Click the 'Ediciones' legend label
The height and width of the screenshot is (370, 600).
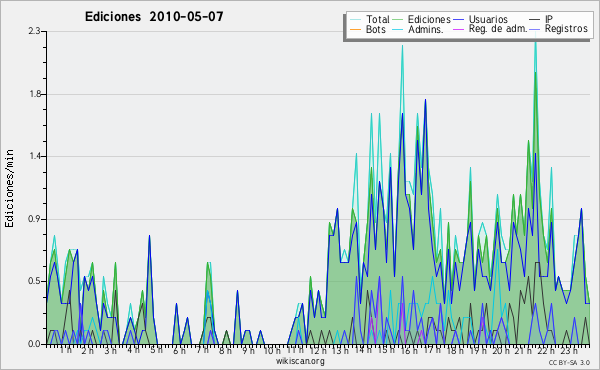pos(429,19)
